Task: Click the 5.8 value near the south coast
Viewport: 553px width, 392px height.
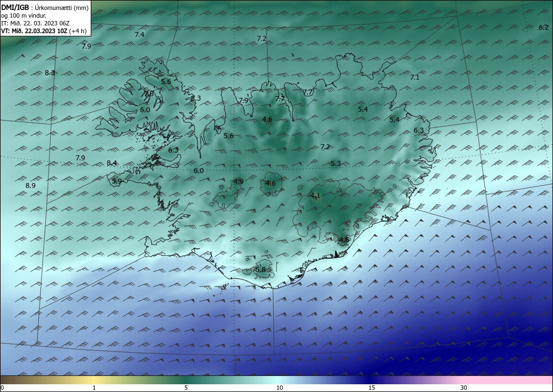Action: (260, 270)
